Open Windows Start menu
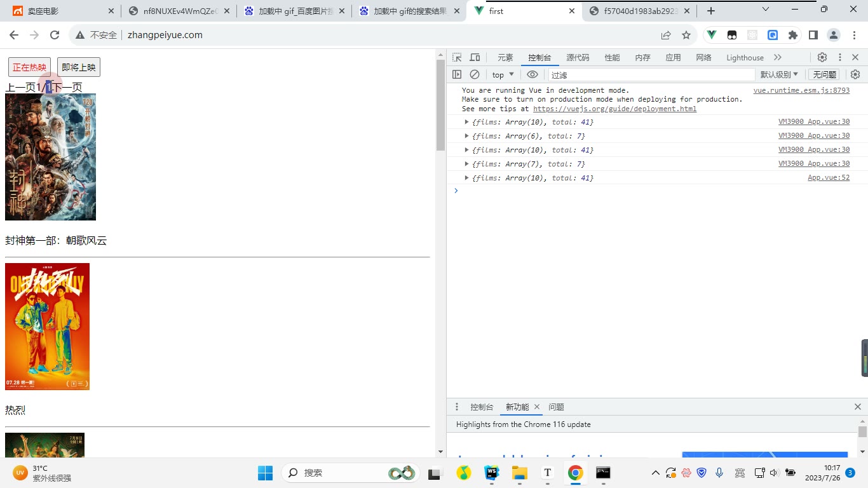 click(265, 473)
